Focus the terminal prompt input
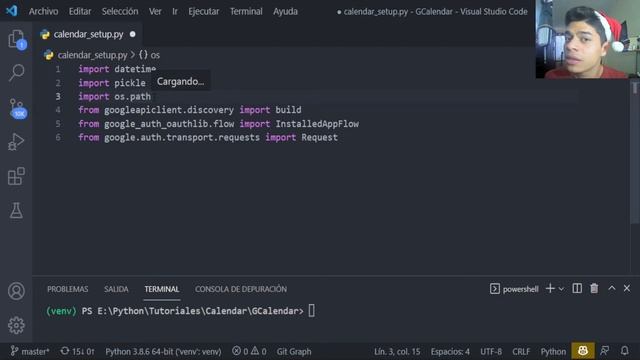The width and height of the screenshot is (640, 360). (311, 311)
